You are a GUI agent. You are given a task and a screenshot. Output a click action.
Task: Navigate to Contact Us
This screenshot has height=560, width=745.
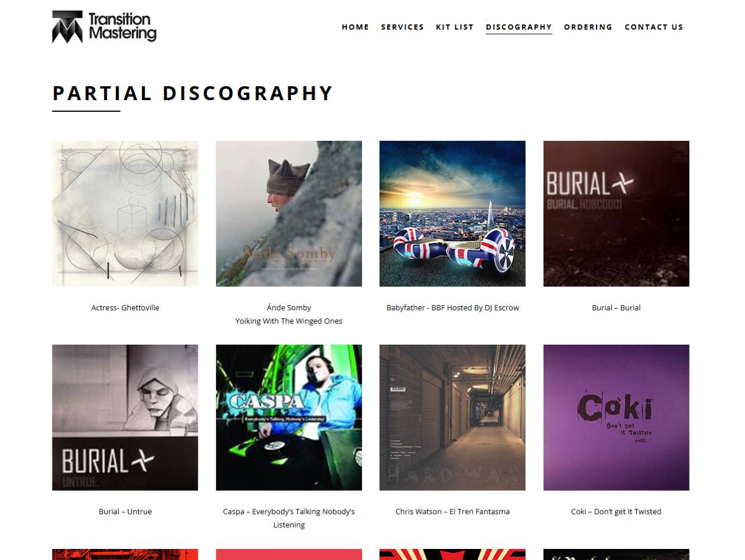coord(654,27)
